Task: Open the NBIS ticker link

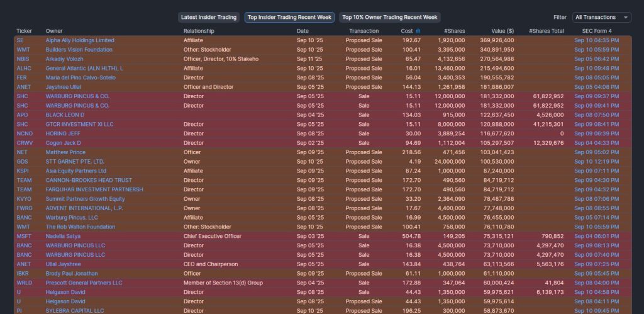Action: click(23, 59)
